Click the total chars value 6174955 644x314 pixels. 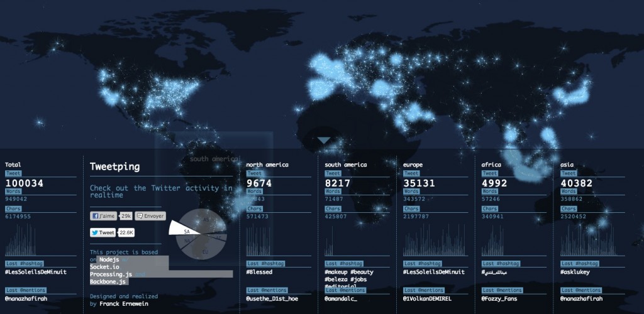pyautogui.click(x=18, y=217)
